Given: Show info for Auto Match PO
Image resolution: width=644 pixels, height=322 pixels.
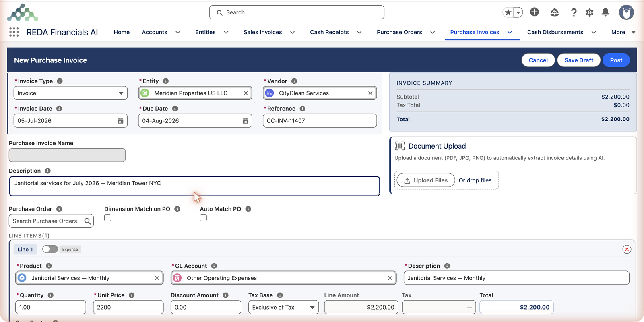Looking at the screenshot, I should pyautogui.click(x=248, y=209).
